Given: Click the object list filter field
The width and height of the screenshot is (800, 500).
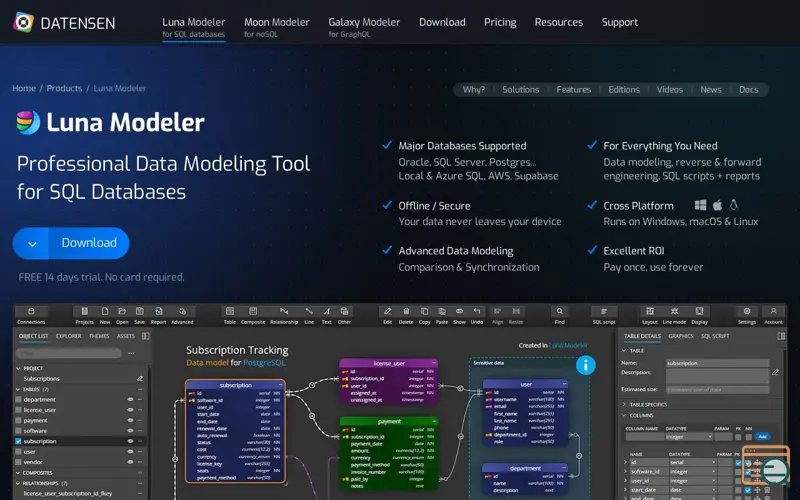Looking at the screenshot, I should pos(69,353).
